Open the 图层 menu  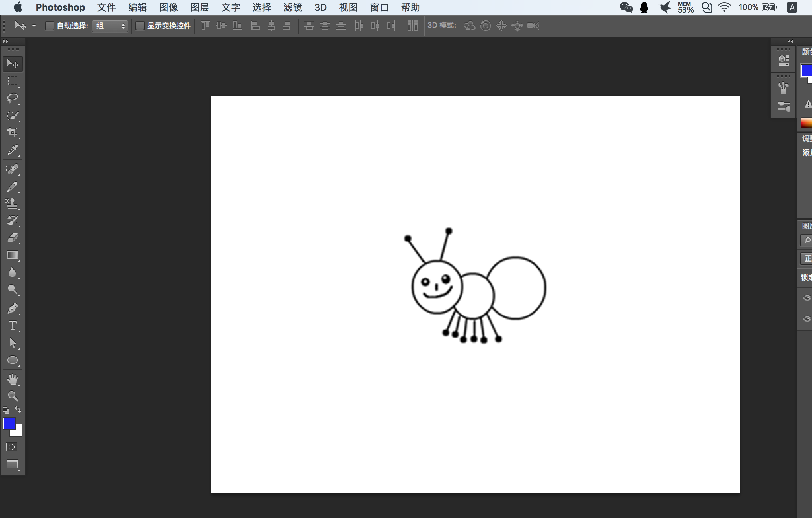200,7
